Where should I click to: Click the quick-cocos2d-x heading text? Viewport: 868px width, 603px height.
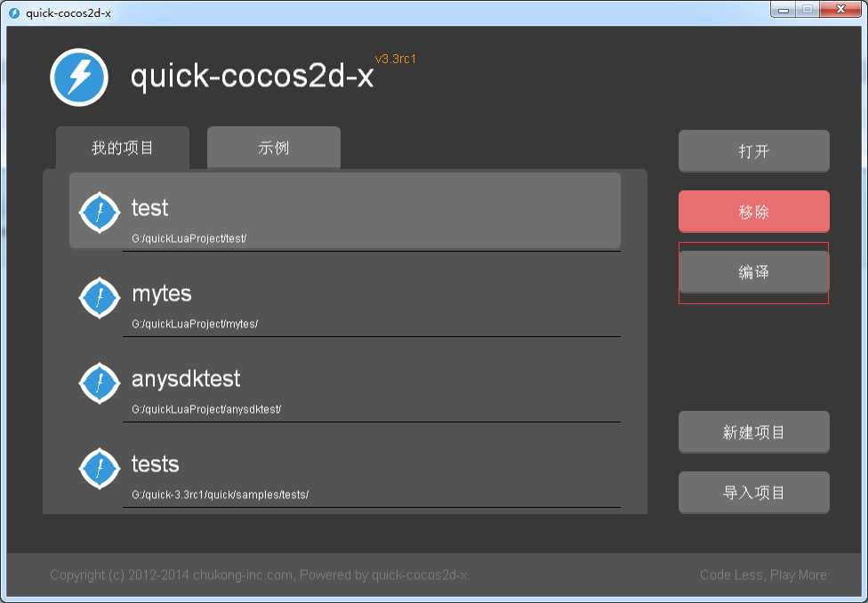pyautogui.click(x=252, y=76)
